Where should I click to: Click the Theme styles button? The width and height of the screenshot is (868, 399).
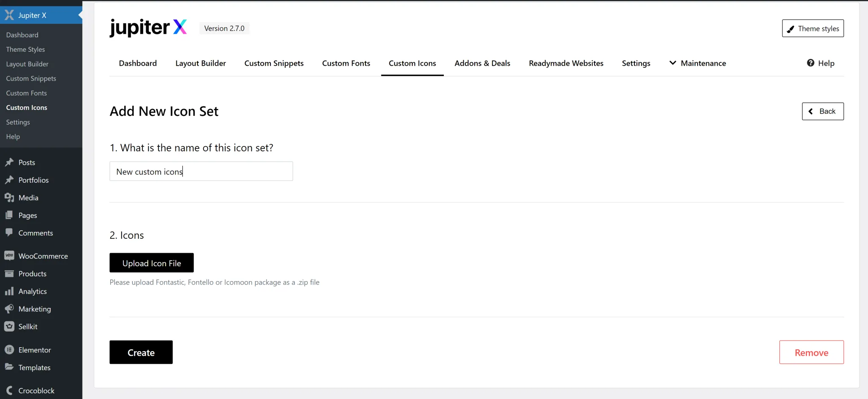point(812,28)
